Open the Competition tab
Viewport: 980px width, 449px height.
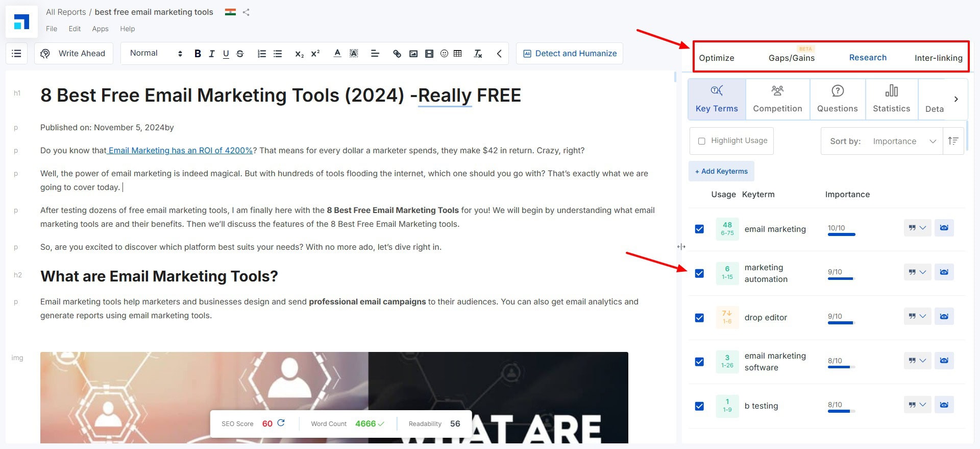click(777, 100)
